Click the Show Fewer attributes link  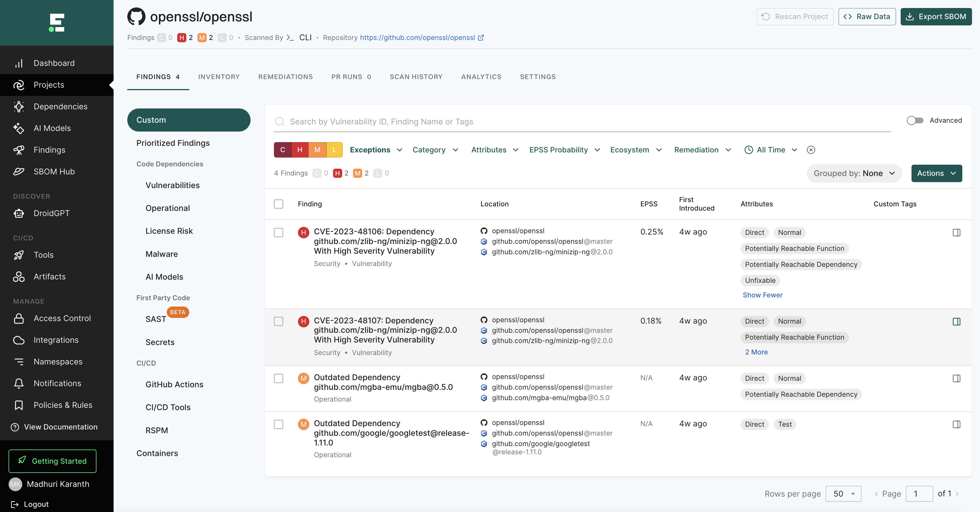point(762,295)
